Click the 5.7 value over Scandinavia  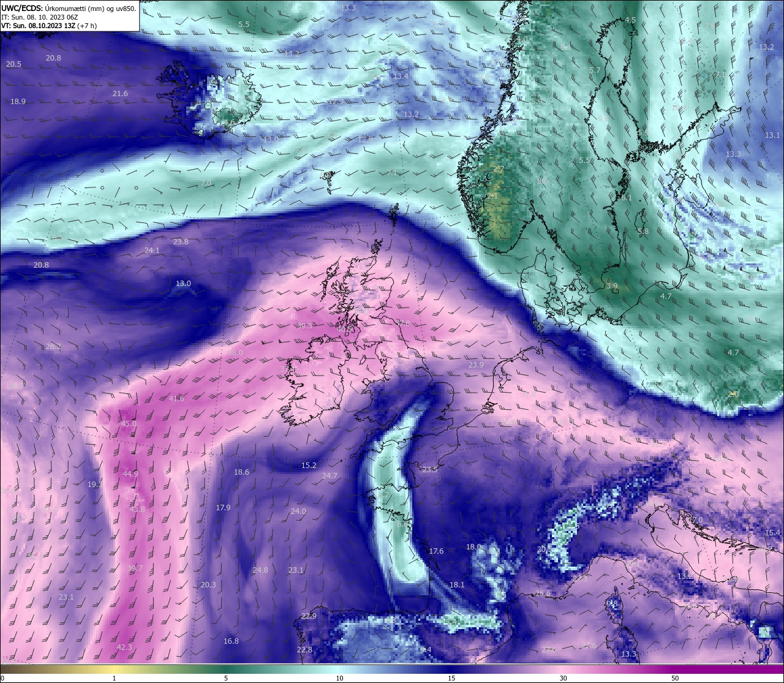point(595,70)
